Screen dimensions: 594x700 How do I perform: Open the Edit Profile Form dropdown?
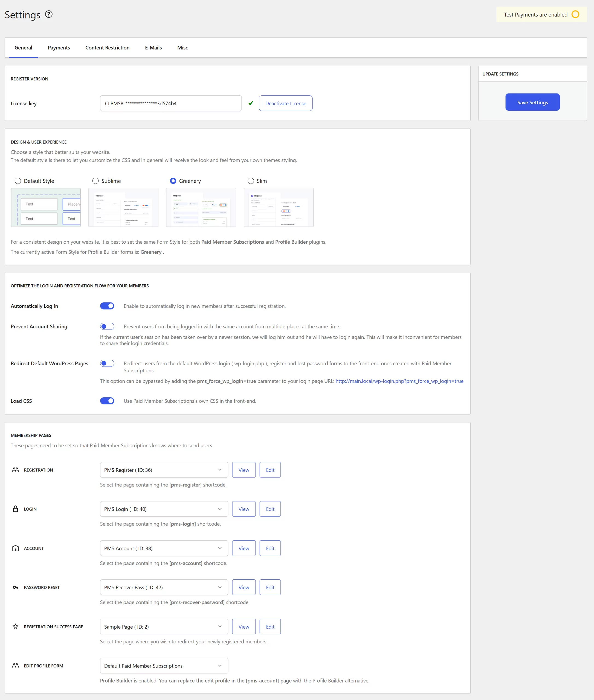coord(164,665)
